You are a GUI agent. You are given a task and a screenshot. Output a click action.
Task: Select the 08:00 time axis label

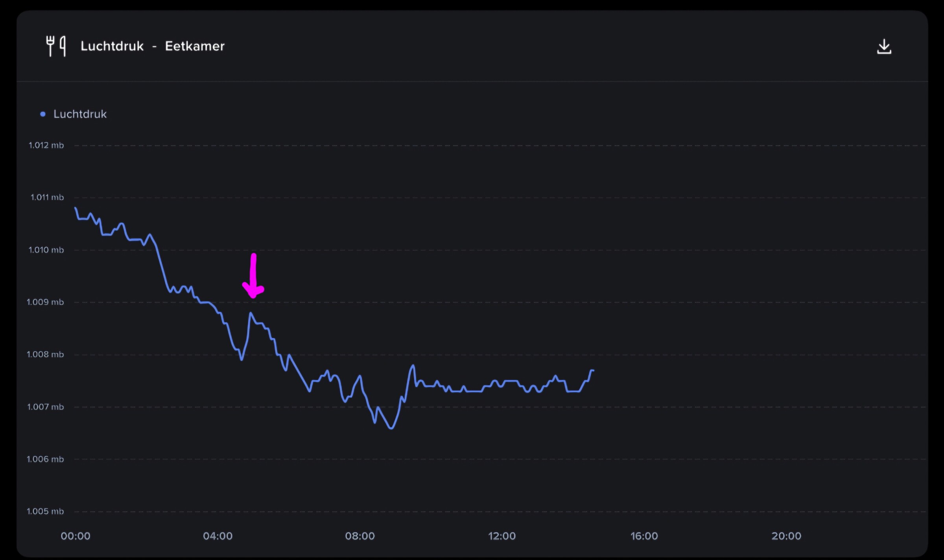(x=360, y=536)
